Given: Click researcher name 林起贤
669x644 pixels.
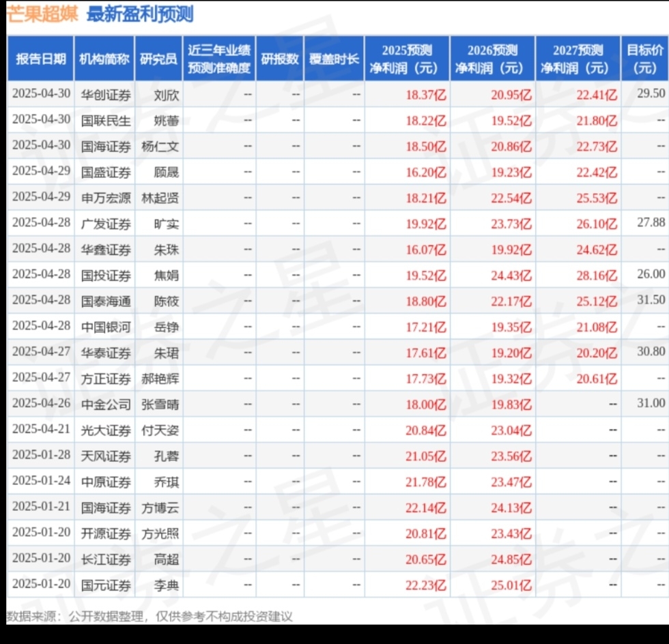Looking at the screenshot, I should tap(160, 198).
